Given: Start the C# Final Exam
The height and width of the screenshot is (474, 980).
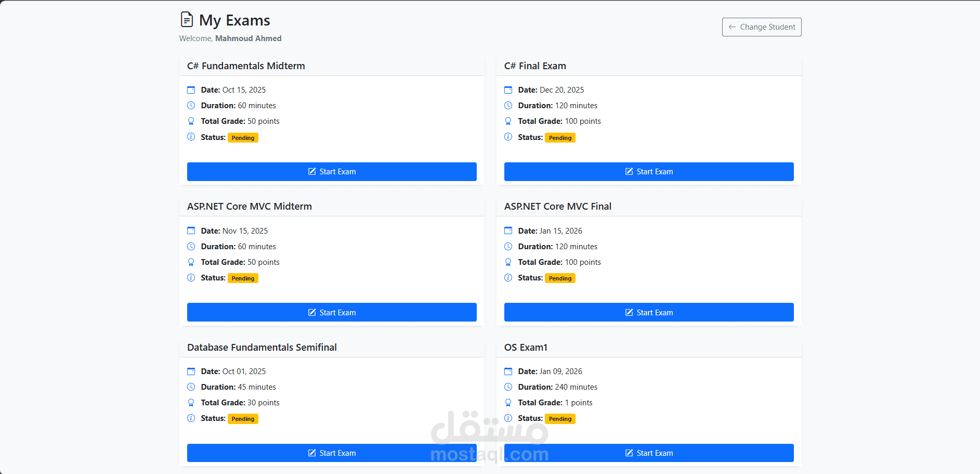Looking at the screenshot, I should pos(648,172).
